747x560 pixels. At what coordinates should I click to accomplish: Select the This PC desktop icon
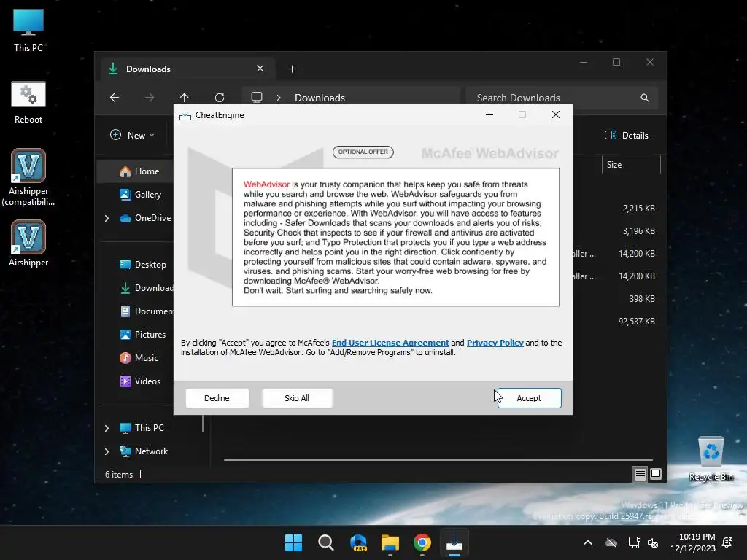[x=28, y=30]
